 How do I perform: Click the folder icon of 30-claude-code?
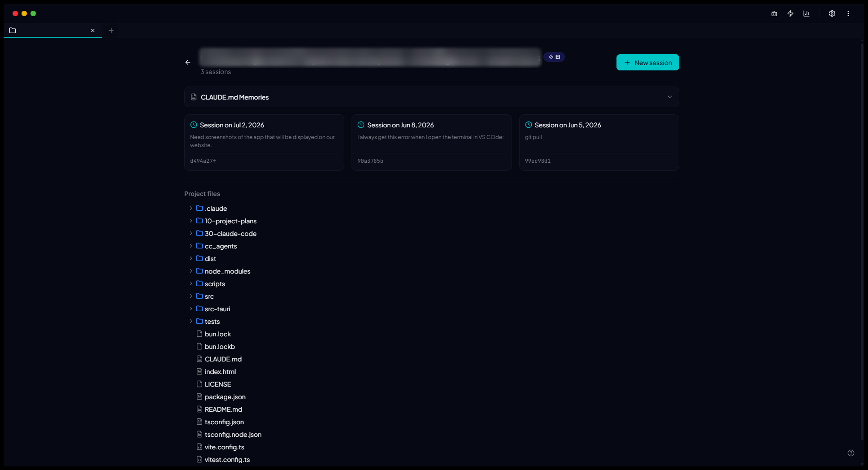[x=200, y=233]
